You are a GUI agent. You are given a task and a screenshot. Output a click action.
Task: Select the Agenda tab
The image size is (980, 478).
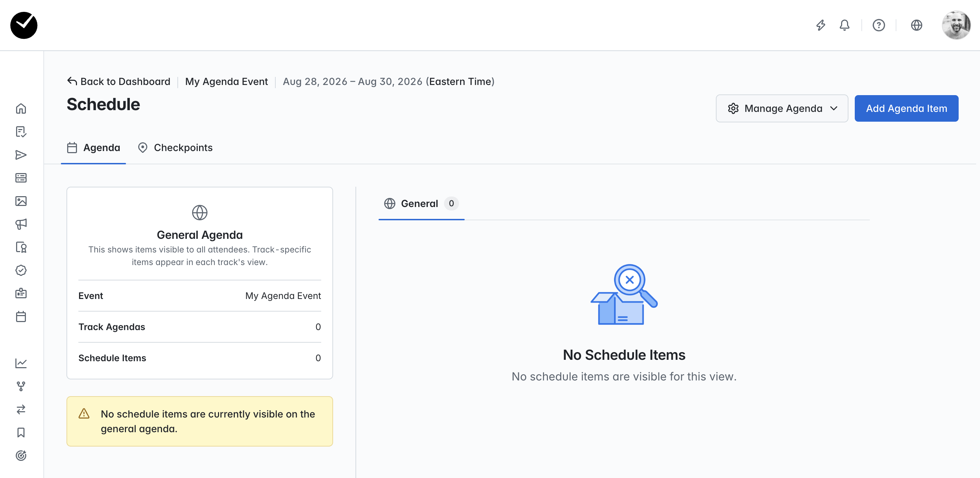pos(93,148)
